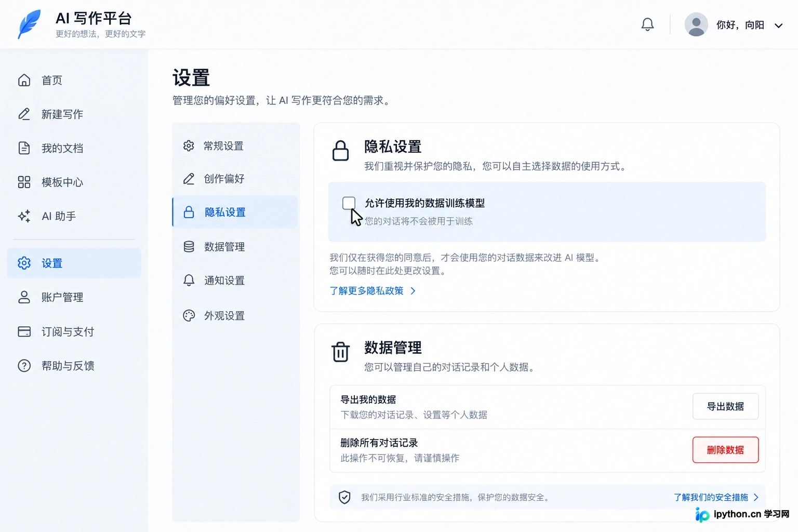Open 帮助与反馈 in the sidebar
798x532 pixels.
[74, 366]
